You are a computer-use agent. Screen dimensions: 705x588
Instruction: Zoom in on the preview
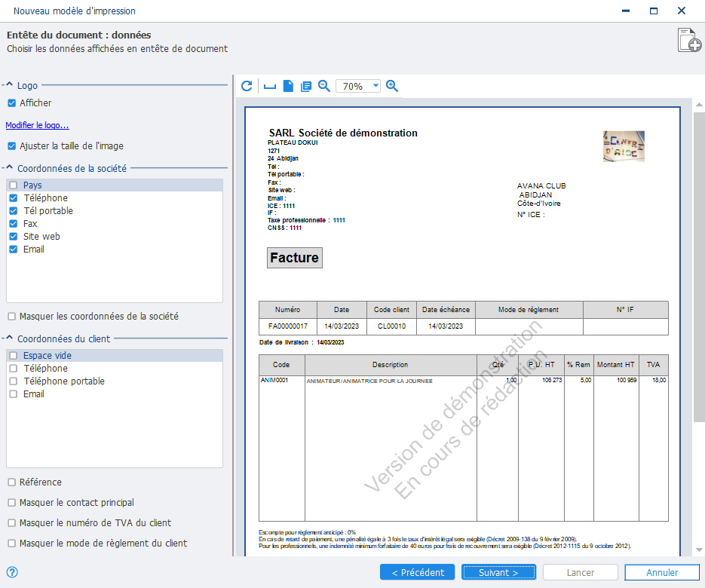tap(391, 86)
